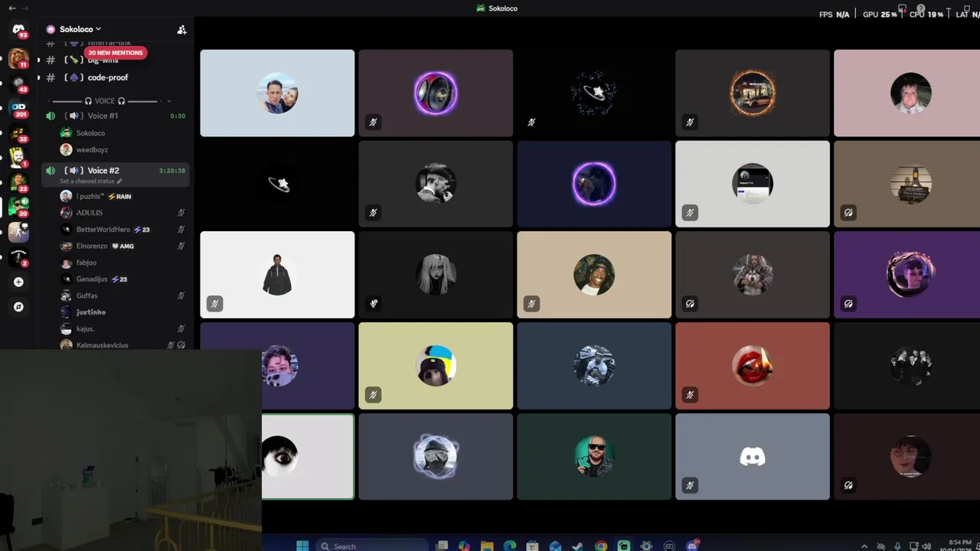Click muted mic icon beside BetterWorldHero

[x=181, y=230]
